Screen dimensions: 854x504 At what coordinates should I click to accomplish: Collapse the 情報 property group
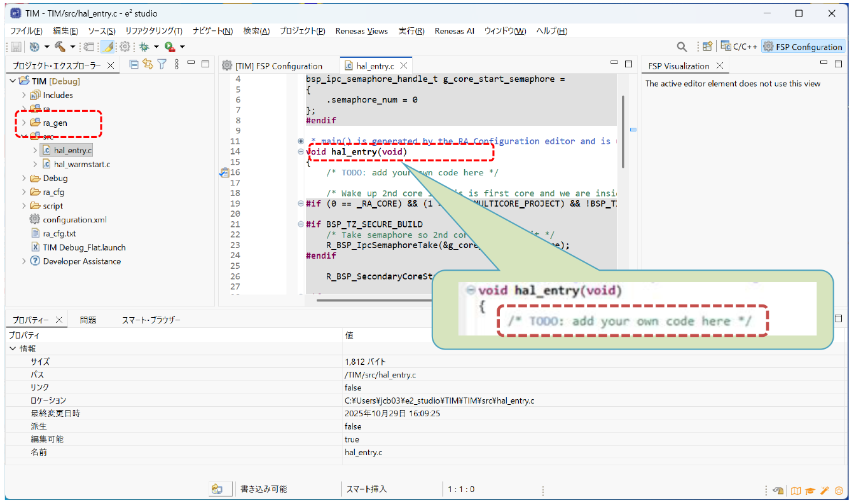[12, 349]
